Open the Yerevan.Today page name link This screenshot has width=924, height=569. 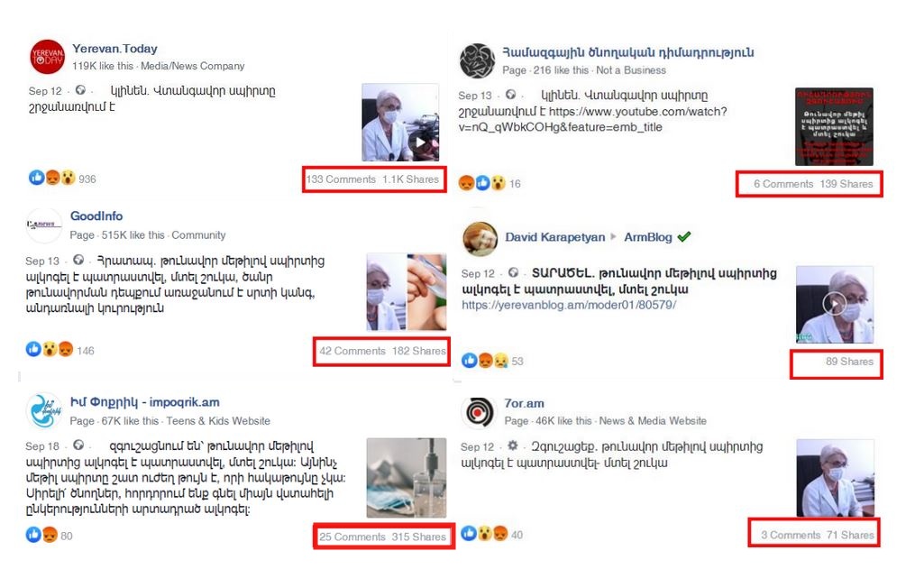coord(114,49)
